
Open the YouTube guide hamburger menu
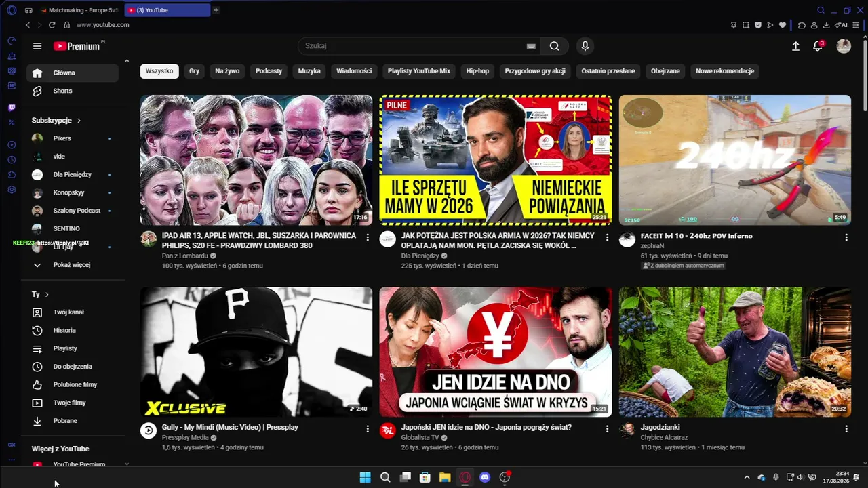[37, 46]
